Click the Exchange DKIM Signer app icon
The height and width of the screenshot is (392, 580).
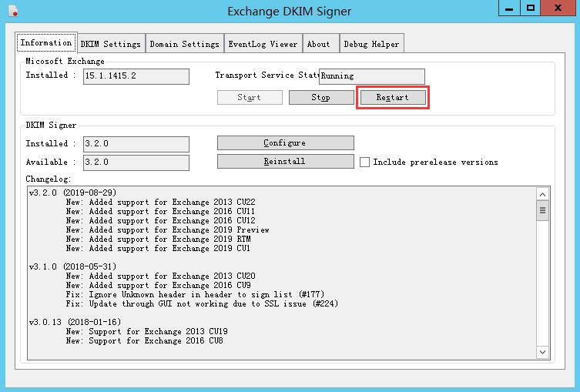coord(13,11)
